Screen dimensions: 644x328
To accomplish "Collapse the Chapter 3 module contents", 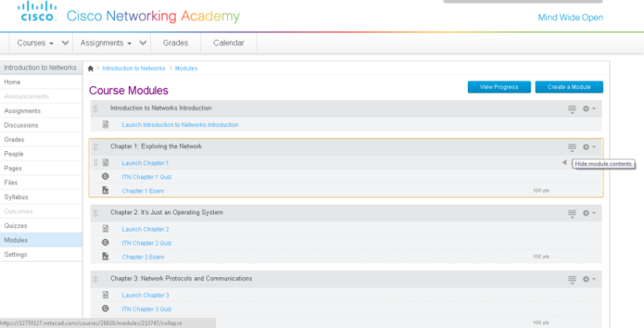I will (572, 279).
